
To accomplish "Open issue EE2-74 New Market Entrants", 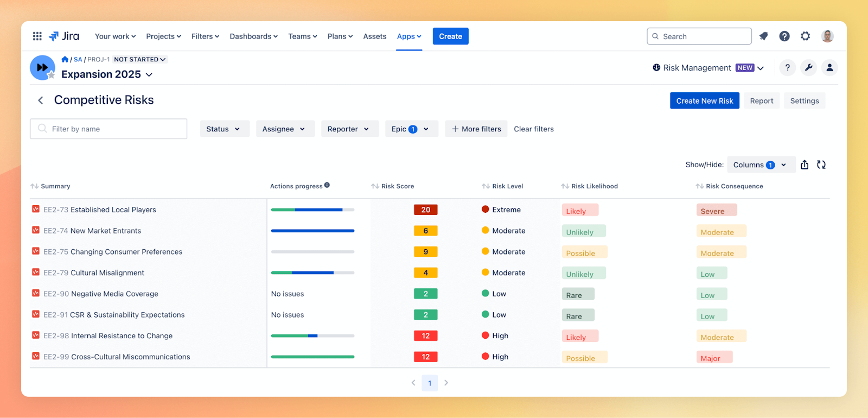I will [x=92, y=231].
